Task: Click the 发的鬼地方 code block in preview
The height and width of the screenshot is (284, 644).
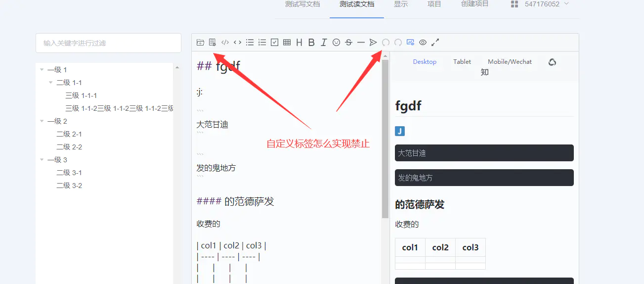Action: pyautogui.click(x=484, y=178)
